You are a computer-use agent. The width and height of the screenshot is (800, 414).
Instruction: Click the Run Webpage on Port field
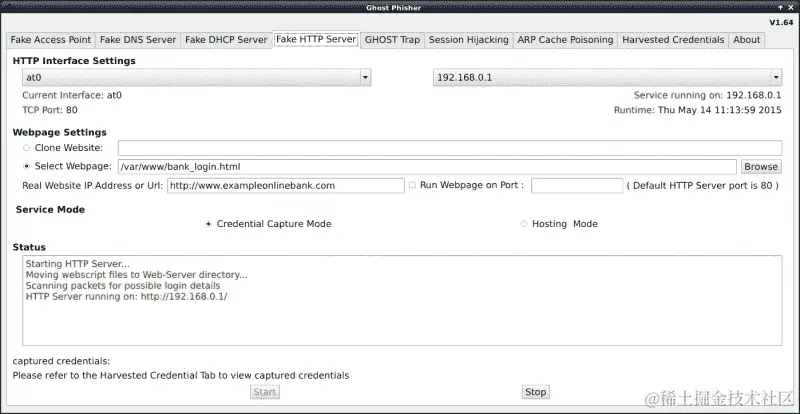click(x=577, y=186)
